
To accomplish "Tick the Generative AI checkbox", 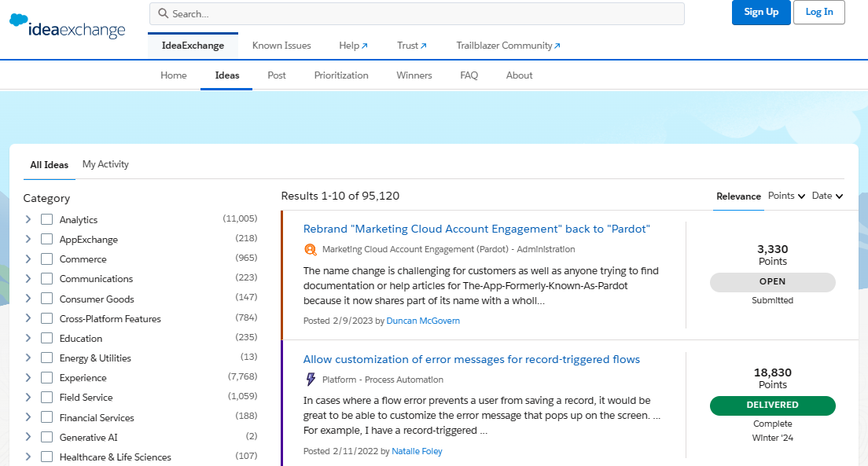I will [x=46, y=437].
